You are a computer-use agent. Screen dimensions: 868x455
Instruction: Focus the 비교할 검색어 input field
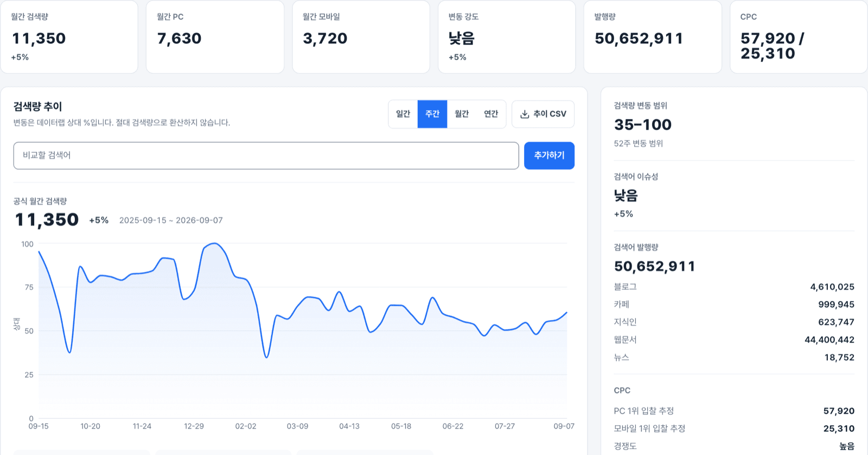(266, 156)
